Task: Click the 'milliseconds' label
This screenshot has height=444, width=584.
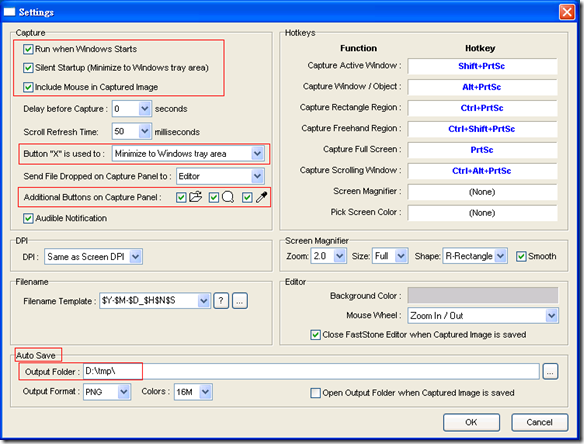Action: click(177, 132)
